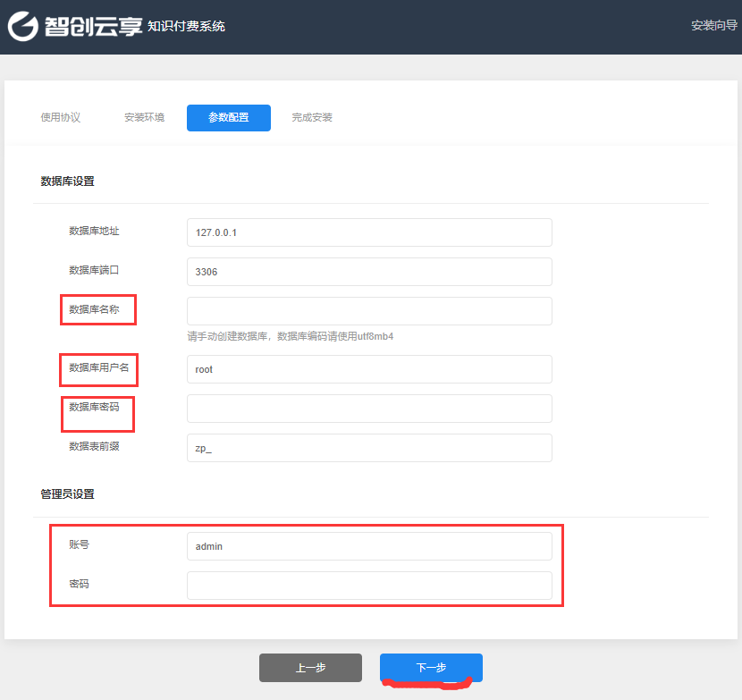Click the 安装向导 text in header
This screenshot has height=700, width=742.
click(x=714, y=26)
